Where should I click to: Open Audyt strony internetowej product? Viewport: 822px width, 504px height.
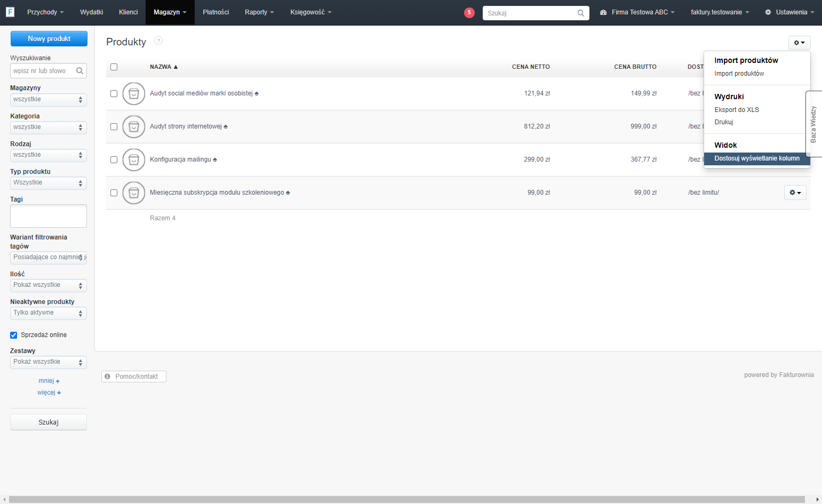click(186, 126)
